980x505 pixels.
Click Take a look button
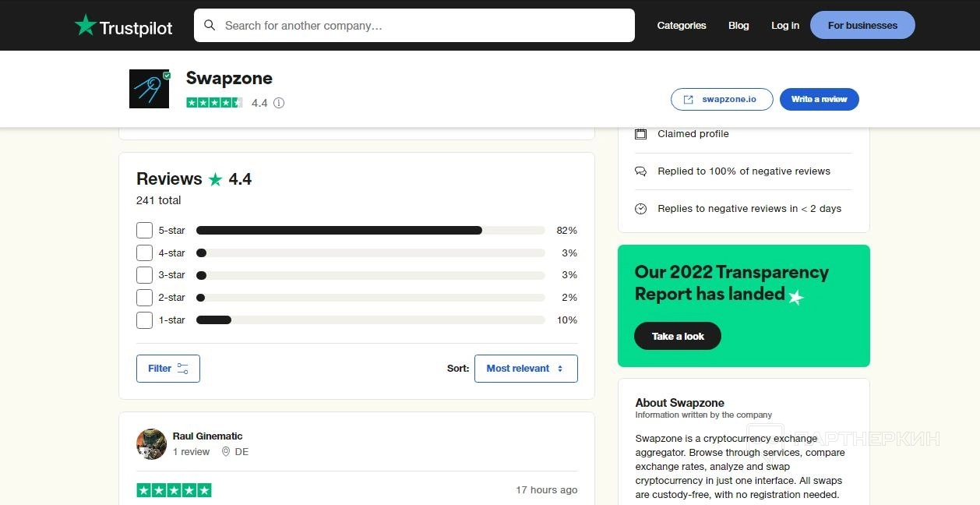click(x=678, y=336)
